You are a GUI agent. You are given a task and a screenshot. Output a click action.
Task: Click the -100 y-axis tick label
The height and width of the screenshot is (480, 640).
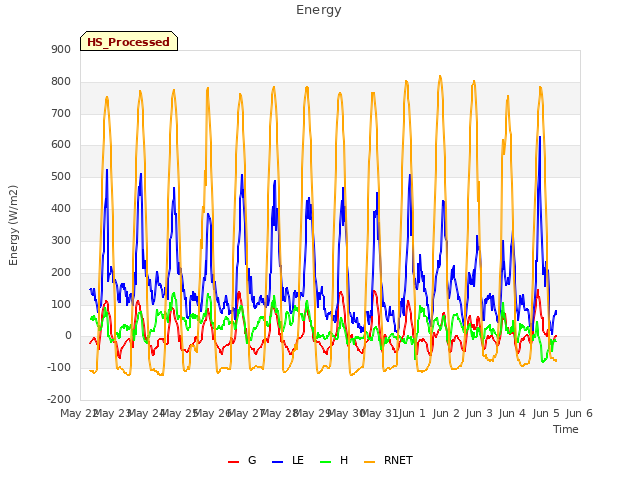pos(59,367)
